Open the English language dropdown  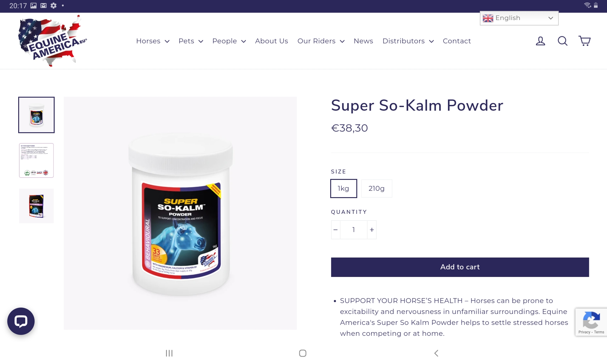(x=519, y=18)
